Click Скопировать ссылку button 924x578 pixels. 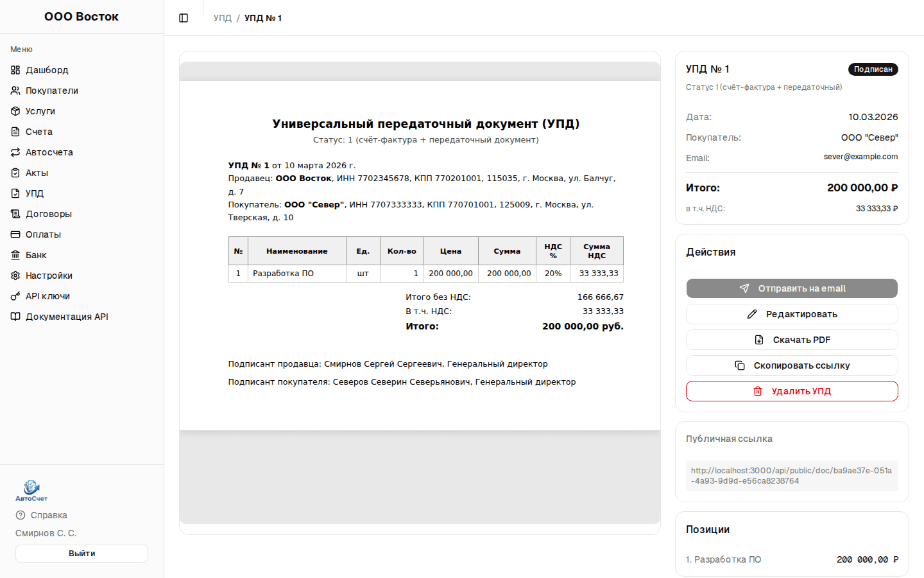[x=792, y=365]
